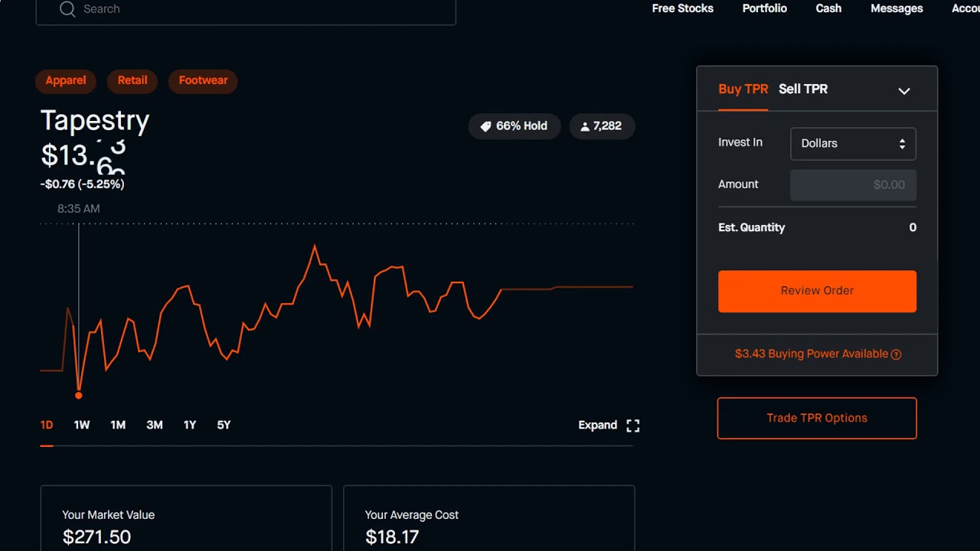980x551 pixels.
Task: Click the Review Order button
Action: tap(817, 291)
